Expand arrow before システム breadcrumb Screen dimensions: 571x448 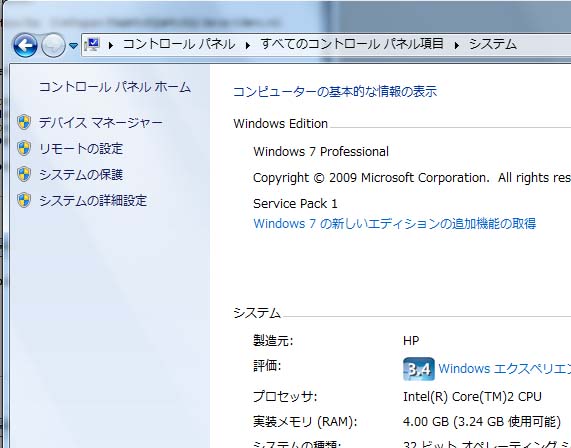[457, 45]
